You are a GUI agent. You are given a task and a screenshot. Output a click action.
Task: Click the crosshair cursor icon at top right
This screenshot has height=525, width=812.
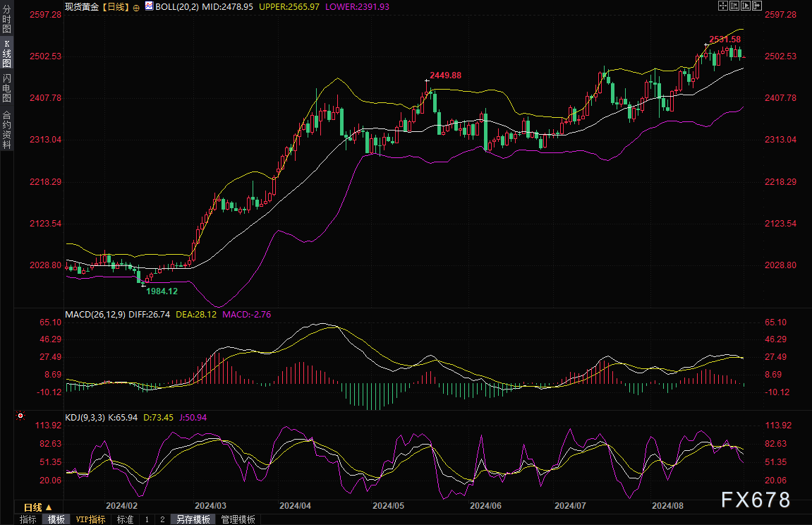coord(722,6)
